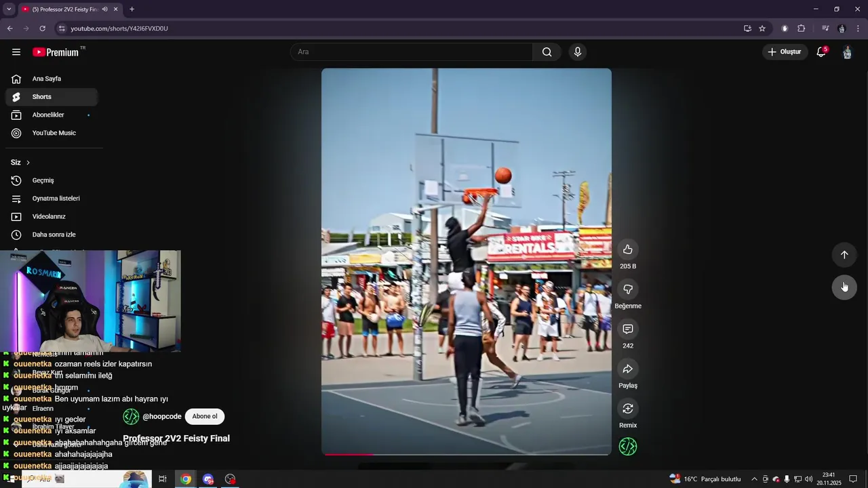The width and height of the screenshot is (868, 488).
Task: Open the weather widget 16°C
Action: (x=705, y=479)
